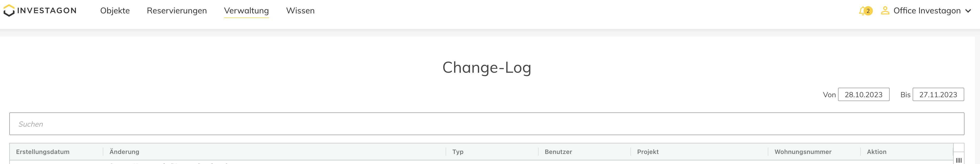Viewport: 980px width, 164px height.
Task: Open the notifications bell
Action: (x=862, y=11)
